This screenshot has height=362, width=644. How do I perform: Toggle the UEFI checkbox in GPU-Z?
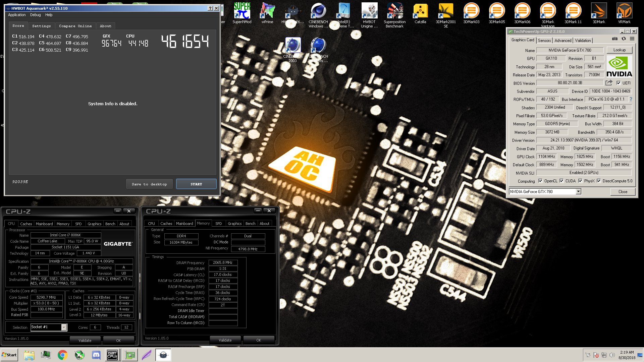(619, 83)
